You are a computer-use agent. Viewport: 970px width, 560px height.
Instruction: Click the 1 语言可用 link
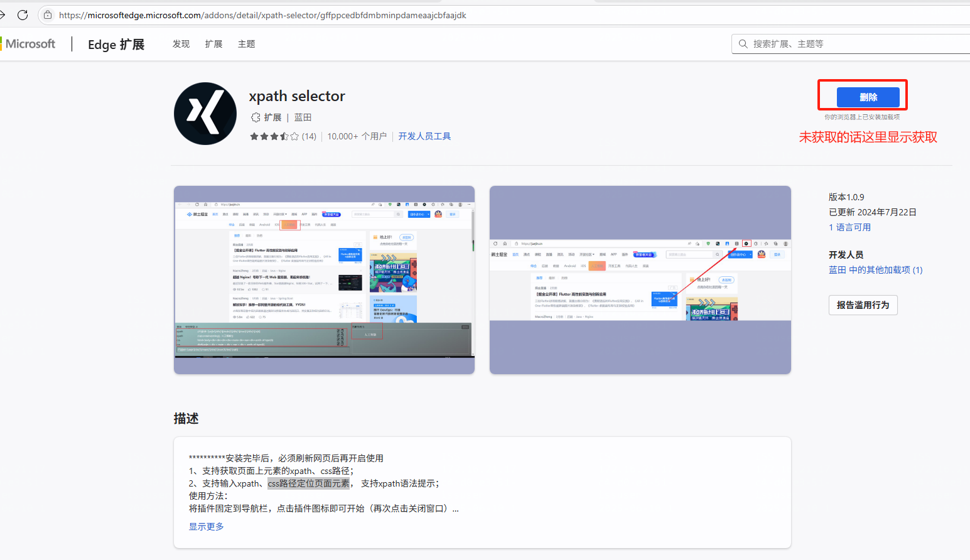click(849, 227)
